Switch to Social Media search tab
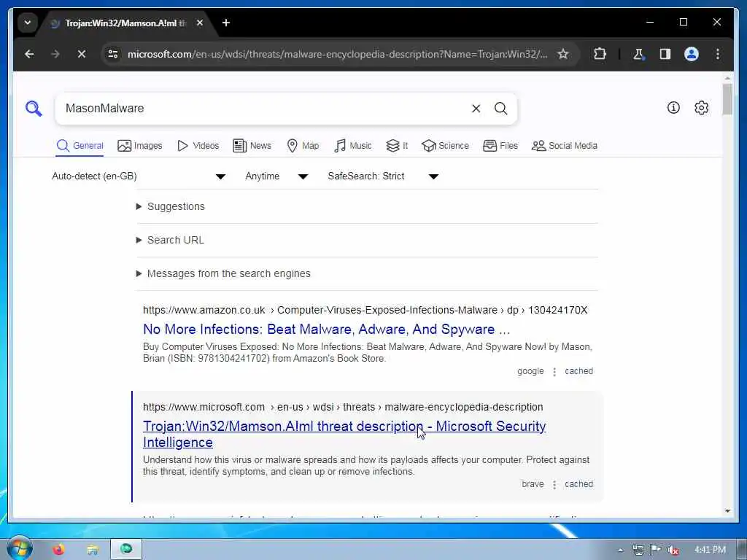747x560 pixels. point(564,146)
